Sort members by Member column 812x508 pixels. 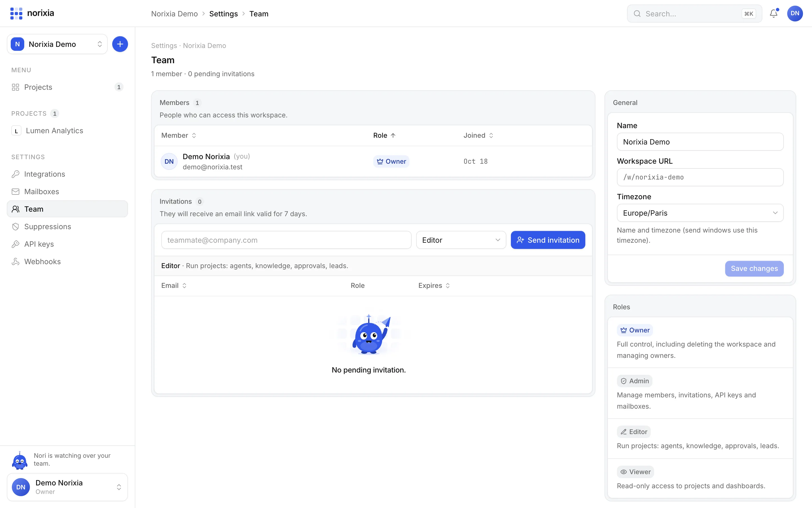[179, 135]
